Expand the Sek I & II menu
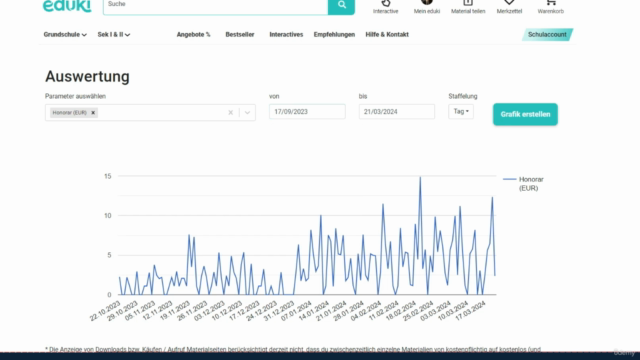This screenshot has height=360, width=640. (114, 35)
